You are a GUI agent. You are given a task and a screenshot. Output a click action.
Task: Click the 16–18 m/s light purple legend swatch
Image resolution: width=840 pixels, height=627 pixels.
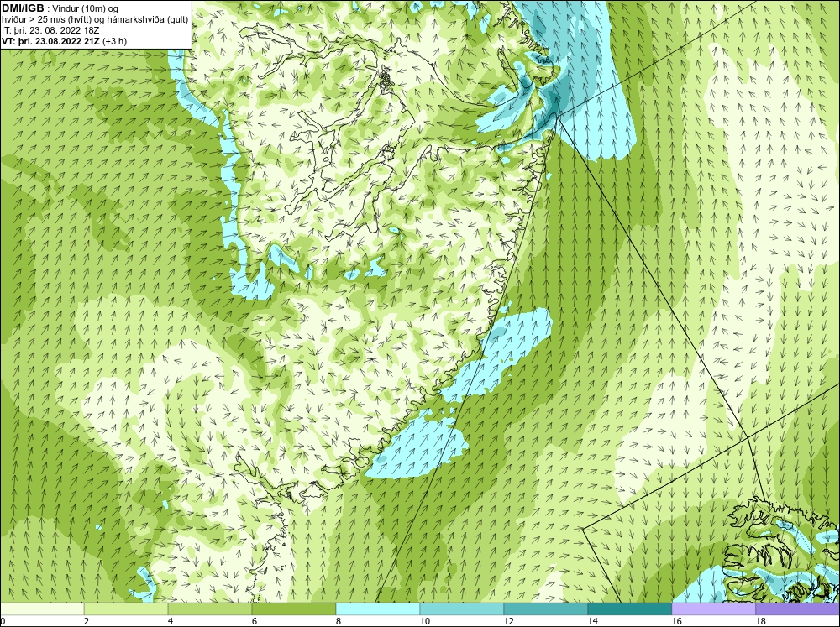(x=713, y=609)
